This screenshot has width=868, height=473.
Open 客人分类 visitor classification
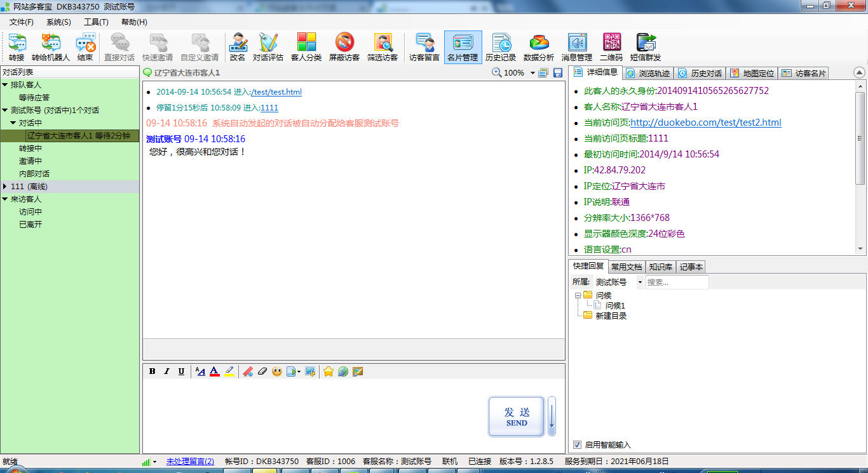(306, 47)
